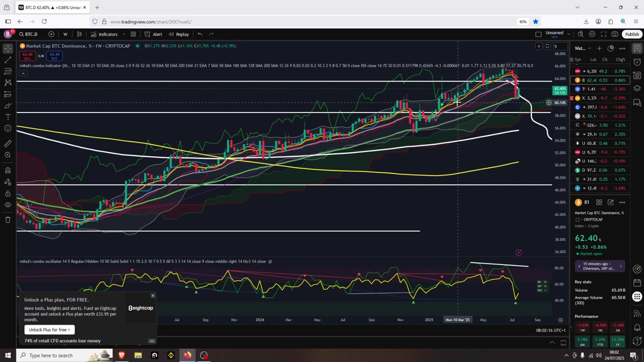Open the watchlist advanced view pie icon
This screenshot has height=362, width=644.
click(610, 48)
